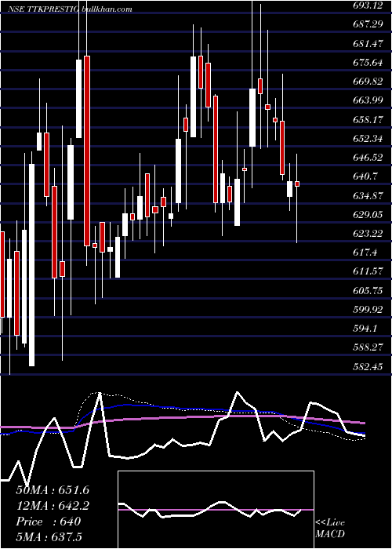
Task: Click the last red candlestick on the right
Action: click(x=297, y=184)
